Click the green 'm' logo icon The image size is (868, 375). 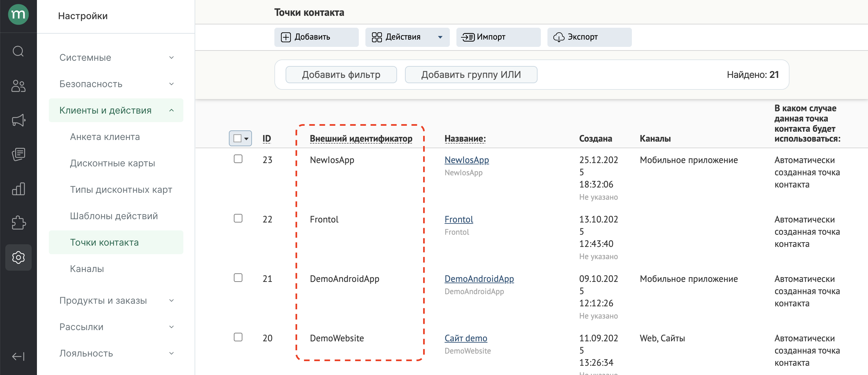[x=18, y=15]
